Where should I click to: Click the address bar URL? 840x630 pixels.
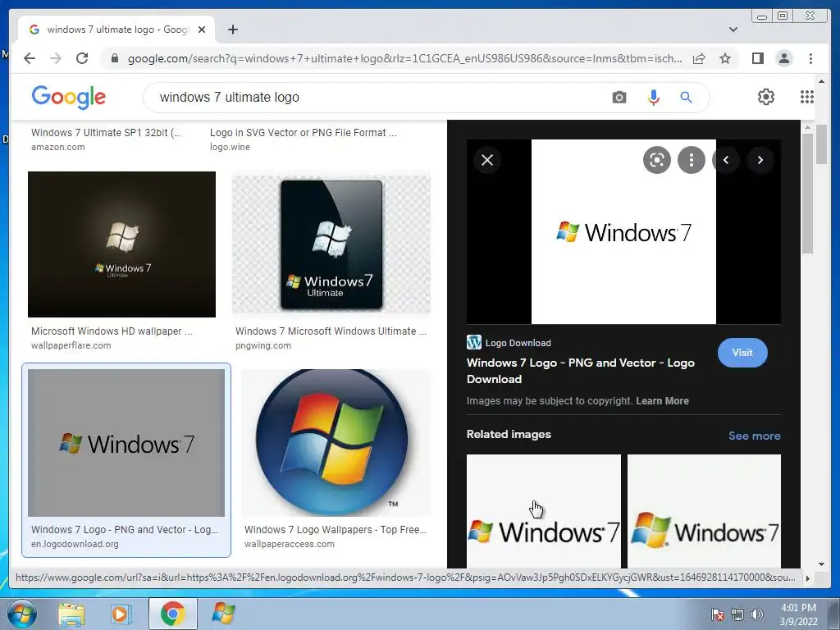[x=405, y=58]
